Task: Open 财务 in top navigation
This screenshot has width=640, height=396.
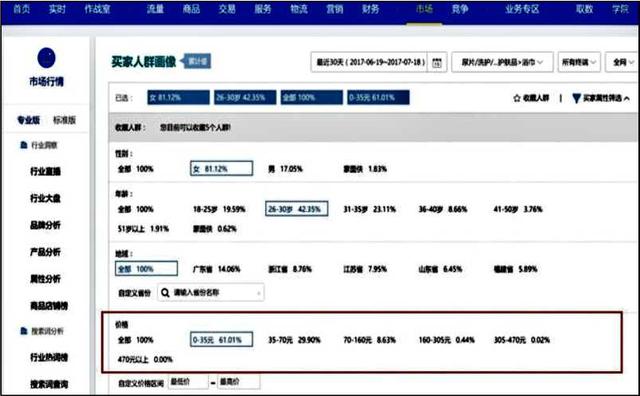Action: (370, 9)
